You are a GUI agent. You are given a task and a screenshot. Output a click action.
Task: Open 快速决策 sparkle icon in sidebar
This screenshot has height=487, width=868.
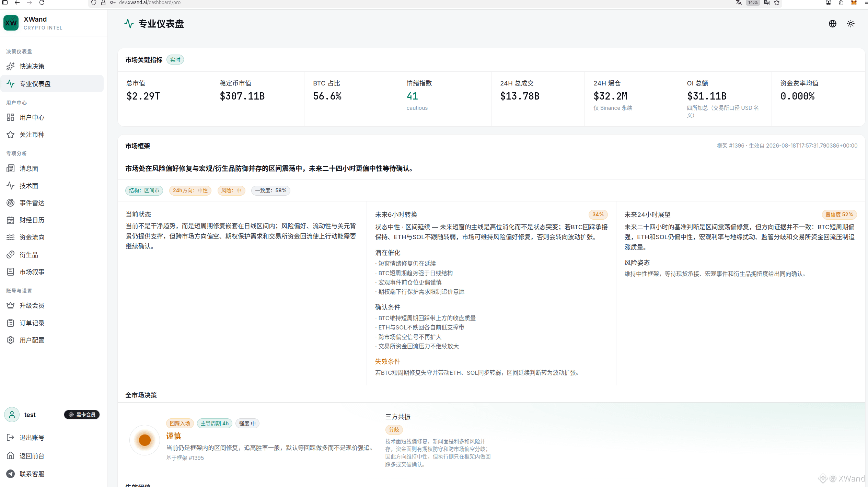(x=11, y=66)
